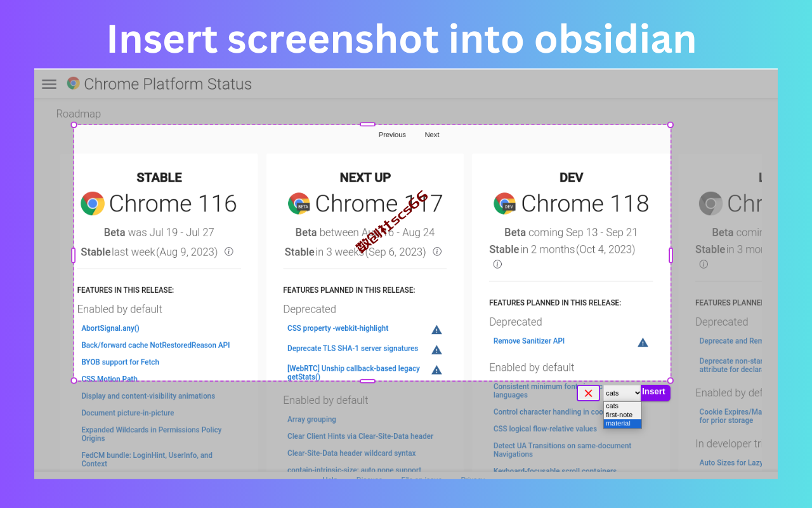The width and height of the screenshot is (812, 508).
Task: Click the Chrome Platform Status logo
Action: 74,83
